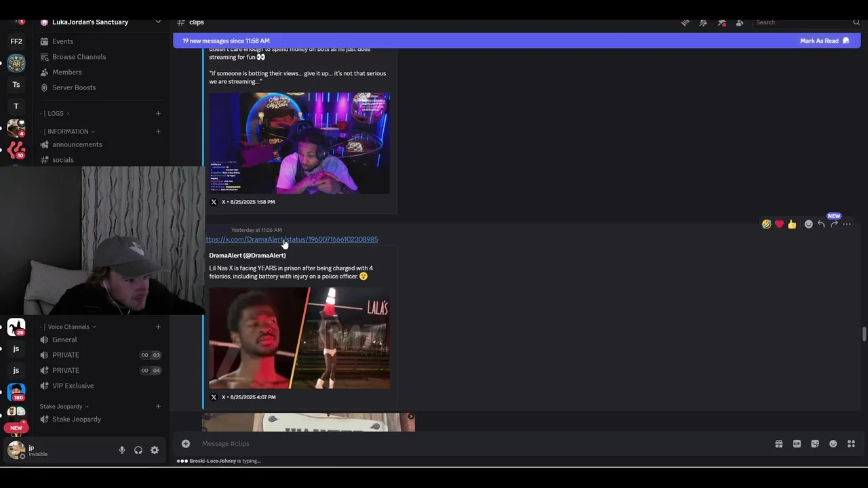The image size is (868, 488).
Task: Click DramaAlert (@DramaAlert) embed title
Action: click(248, 256)
